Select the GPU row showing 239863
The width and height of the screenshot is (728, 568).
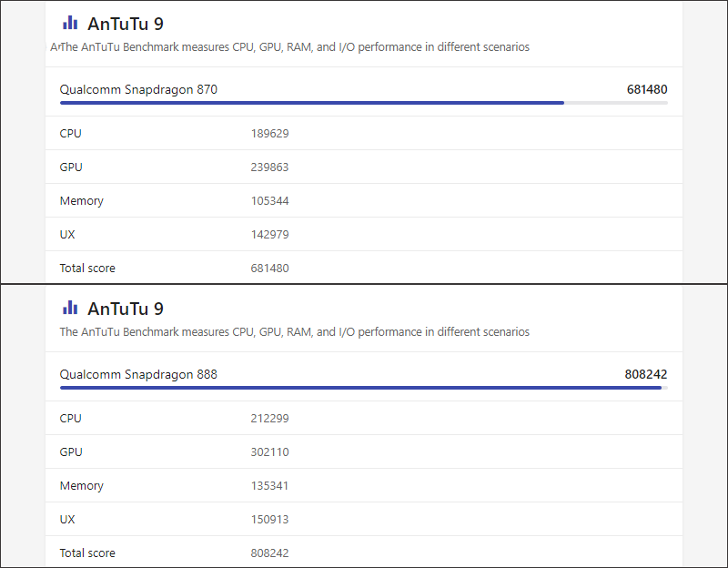click(x=363, y=167)
